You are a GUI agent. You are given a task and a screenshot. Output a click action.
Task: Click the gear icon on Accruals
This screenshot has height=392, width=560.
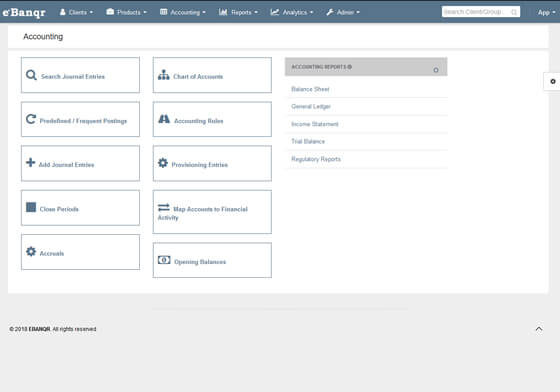point(31,252)
